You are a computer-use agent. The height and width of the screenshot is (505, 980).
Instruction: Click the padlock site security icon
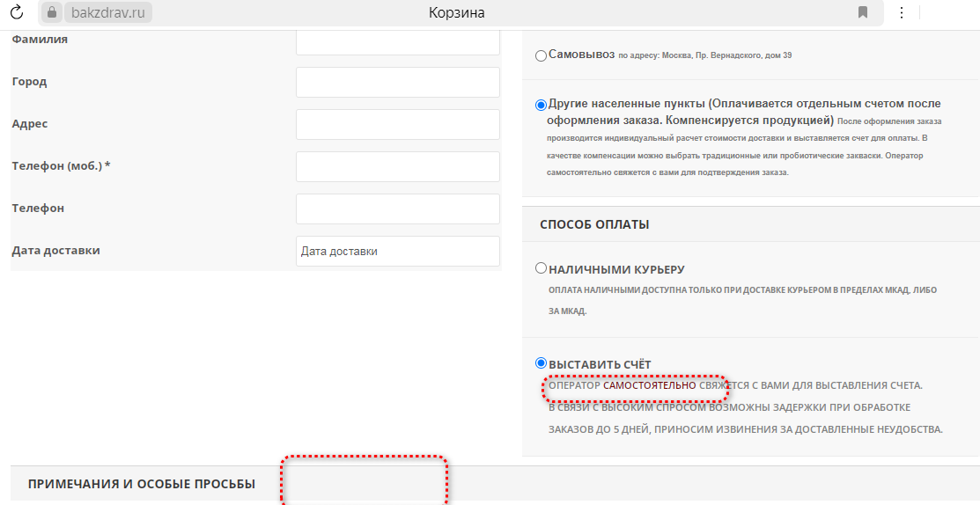(x=51, y=12)
